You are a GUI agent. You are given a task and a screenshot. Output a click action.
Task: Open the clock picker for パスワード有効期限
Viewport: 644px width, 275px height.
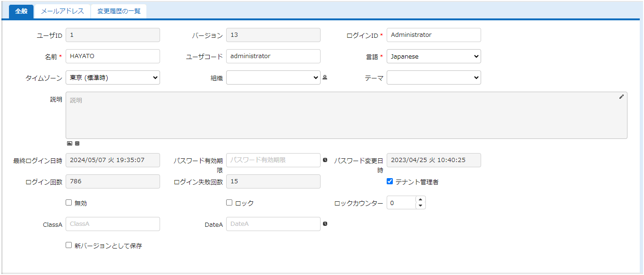click(x=325, y=160)
